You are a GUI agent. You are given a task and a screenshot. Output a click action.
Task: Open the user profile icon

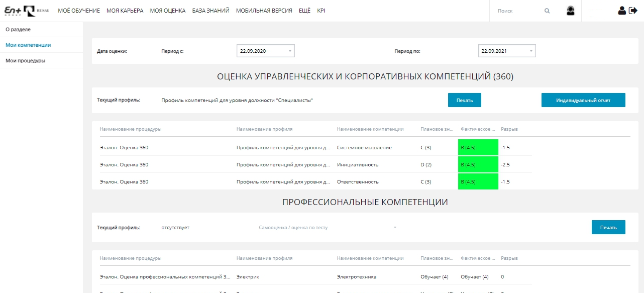pos(622,10)
